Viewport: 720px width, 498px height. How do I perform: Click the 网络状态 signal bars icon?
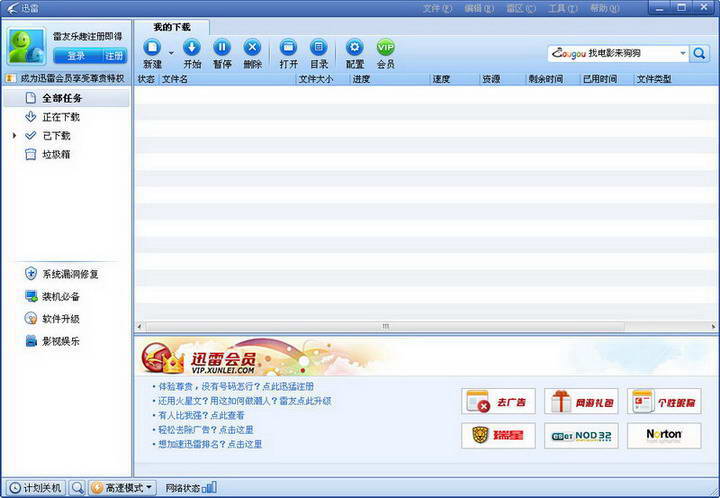[209, 487]
